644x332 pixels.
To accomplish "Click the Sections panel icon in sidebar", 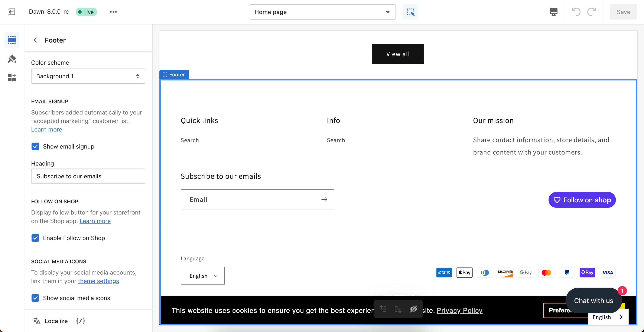I will [x=12, y=40].
